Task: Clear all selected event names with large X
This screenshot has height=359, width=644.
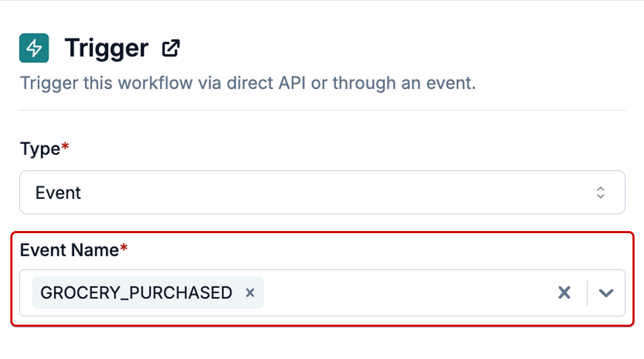Action: (564, 292)
